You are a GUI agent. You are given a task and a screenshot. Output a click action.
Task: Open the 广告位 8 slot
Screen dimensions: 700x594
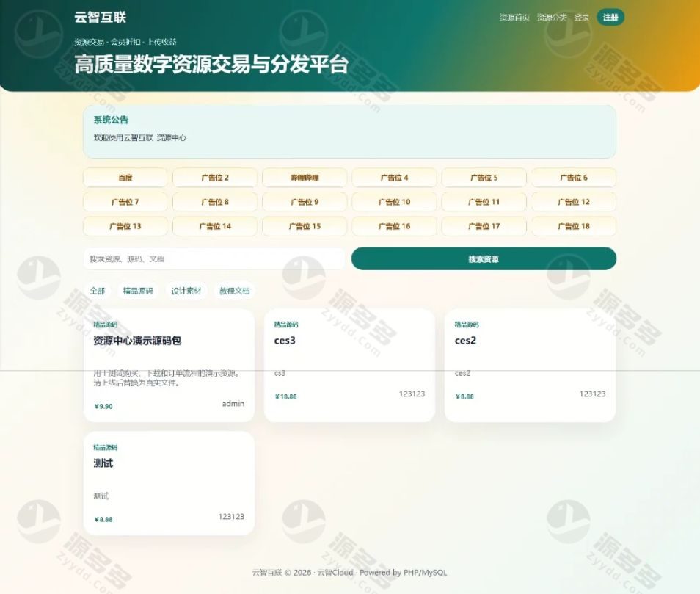pyautogui.click(x=215, y=202)
